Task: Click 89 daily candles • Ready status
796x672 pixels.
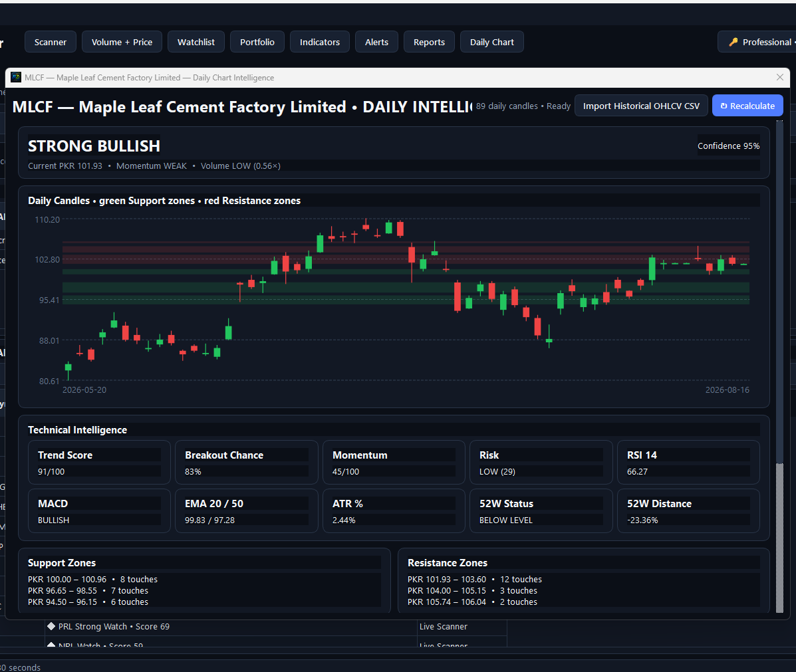Action: 523,106
